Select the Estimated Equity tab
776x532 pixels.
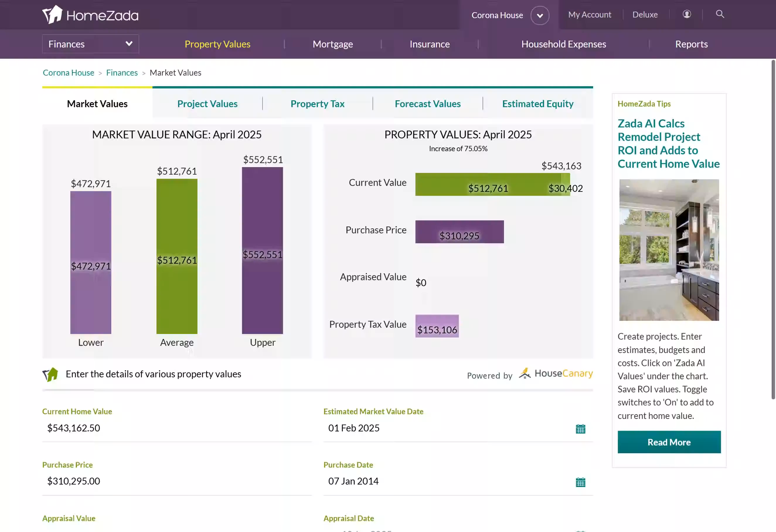537,104
